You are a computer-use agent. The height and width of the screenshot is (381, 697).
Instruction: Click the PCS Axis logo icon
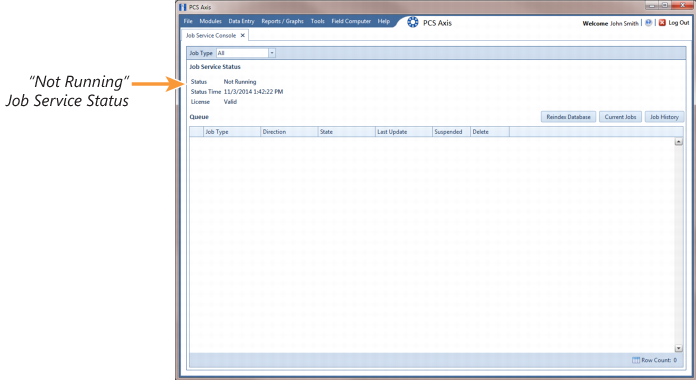[x=413, y=22]
